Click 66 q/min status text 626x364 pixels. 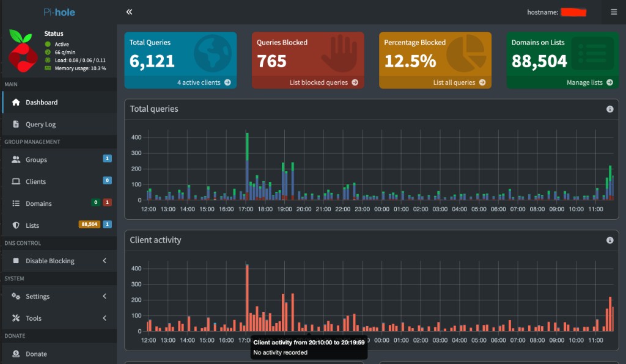click(65, 53)
